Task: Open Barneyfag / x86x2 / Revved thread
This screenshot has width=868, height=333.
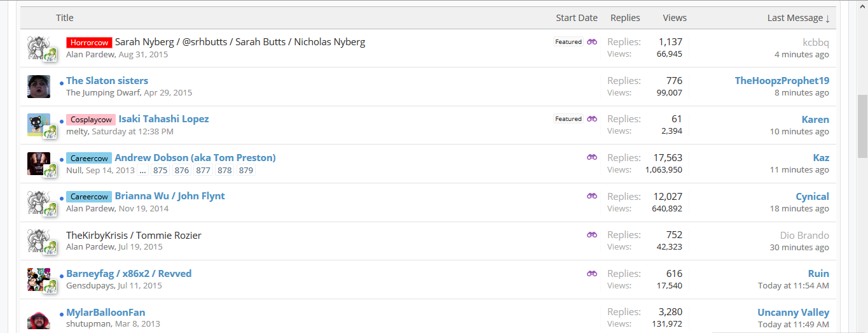Action: coord(128,274)
